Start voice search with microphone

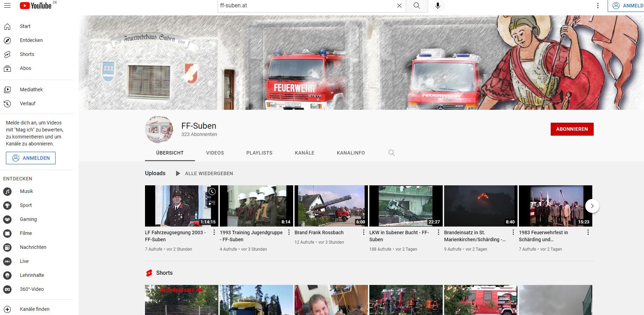437,6
